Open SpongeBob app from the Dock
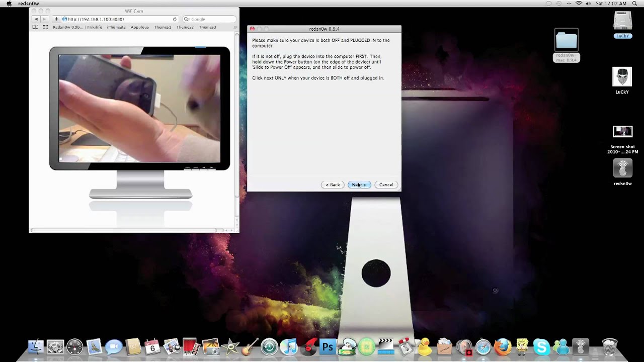644x362 pixels. (x=522, y=346)
